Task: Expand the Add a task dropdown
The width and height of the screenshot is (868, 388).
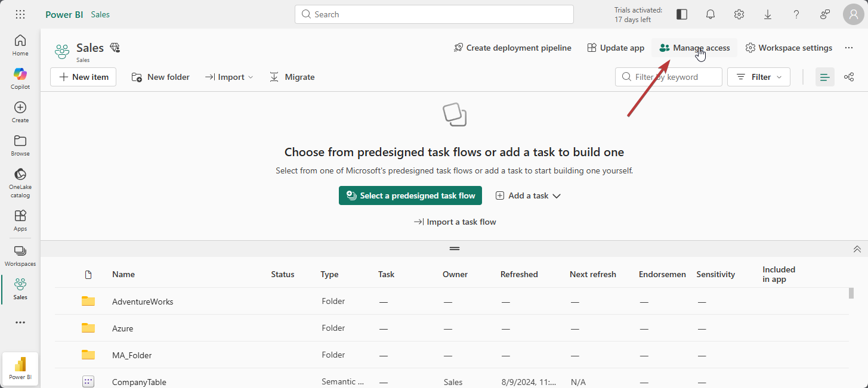Action: (x=529, y=195)
